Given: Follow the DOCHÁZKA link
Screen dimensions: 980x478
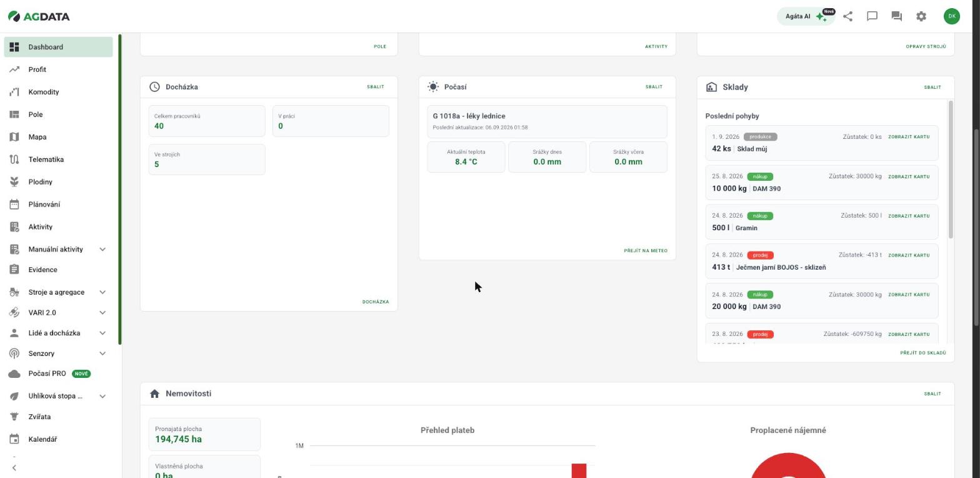Looking at the screenshot, I should click(x=376, y=302).
